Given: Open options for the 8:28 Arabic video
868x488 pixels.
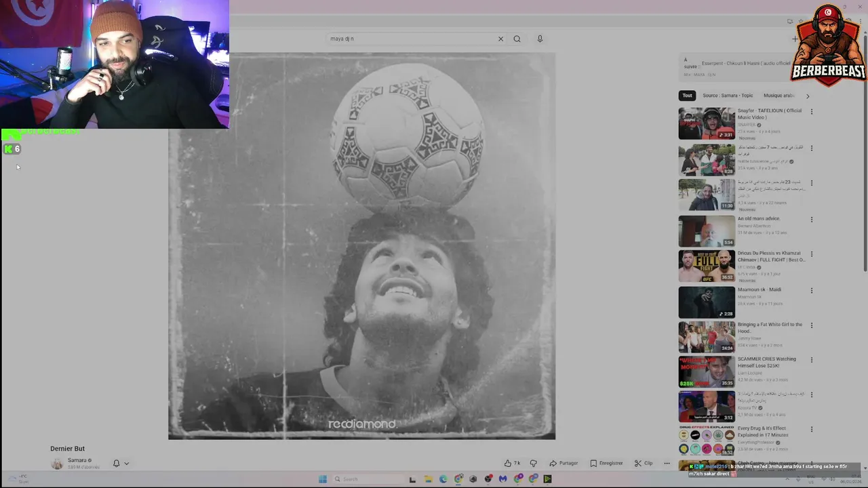Looking at the screenshot, I should [x=811, y=148].
